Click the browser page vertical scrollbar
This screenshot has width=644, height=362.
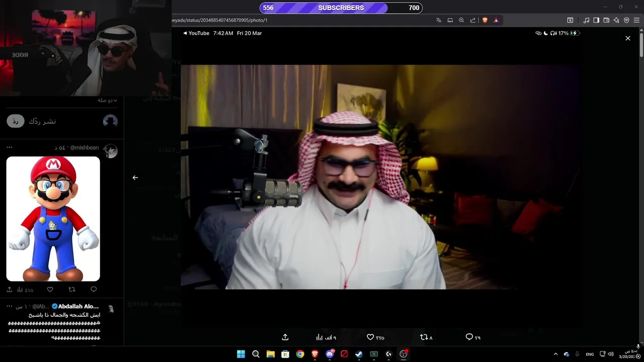(641, 45)
